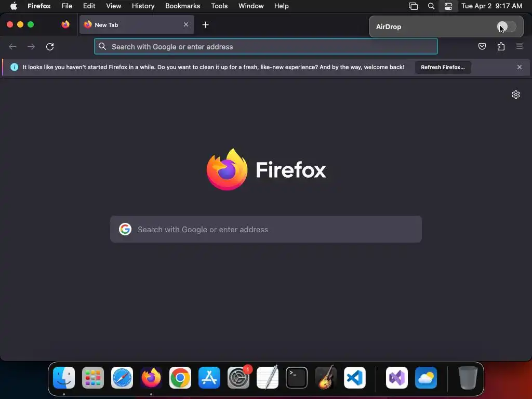Close the New Tab tab
532x399 pixels.
click(186, 25)
